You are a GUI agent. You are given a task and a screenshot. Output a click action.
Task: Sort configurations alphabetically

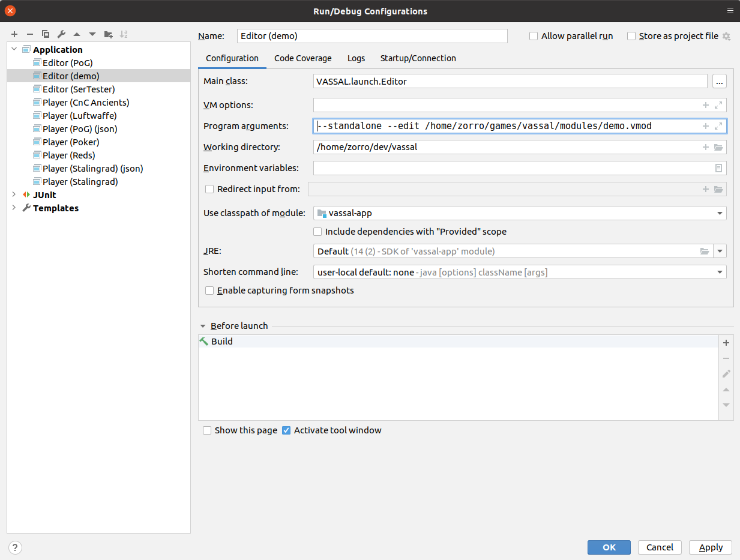click(124, 34)
